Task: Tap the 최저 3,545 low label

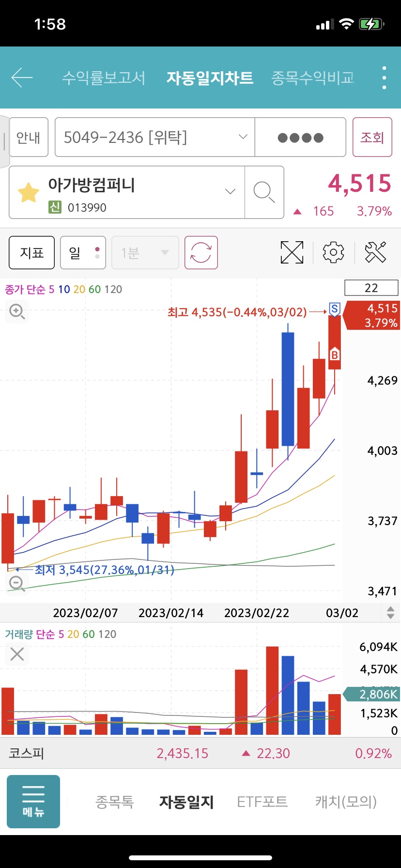Action: 104,570
